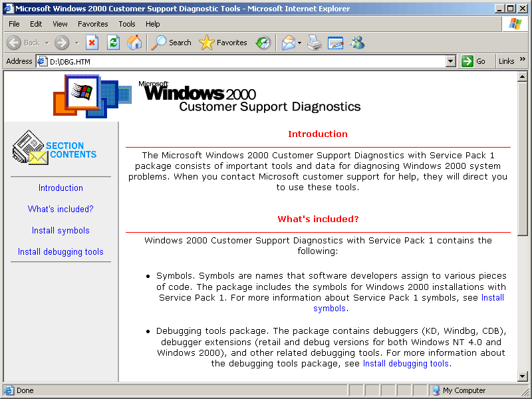
Task: Expand the address bar dropdown arrow
Action: tap(451, 61)
